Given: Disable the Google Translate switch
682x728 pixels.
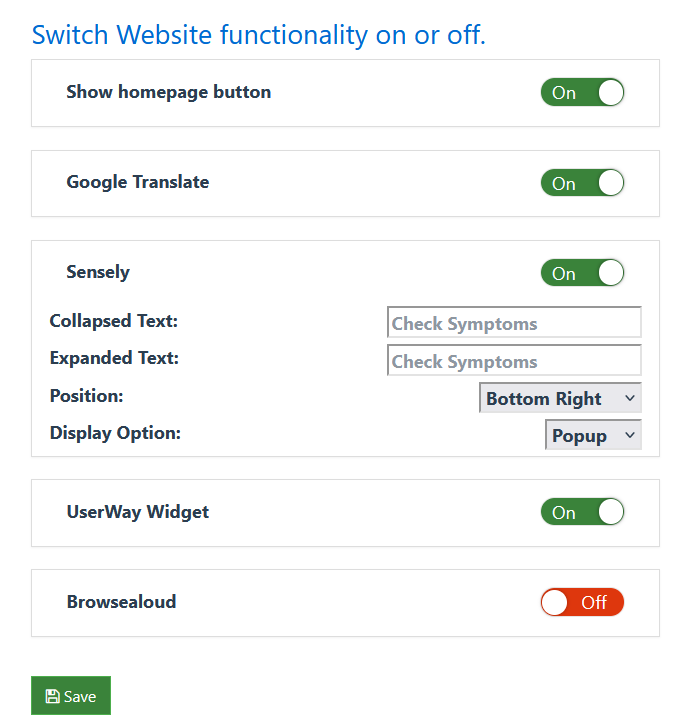Looking at the screenshot, I should [x=582, y=183].
